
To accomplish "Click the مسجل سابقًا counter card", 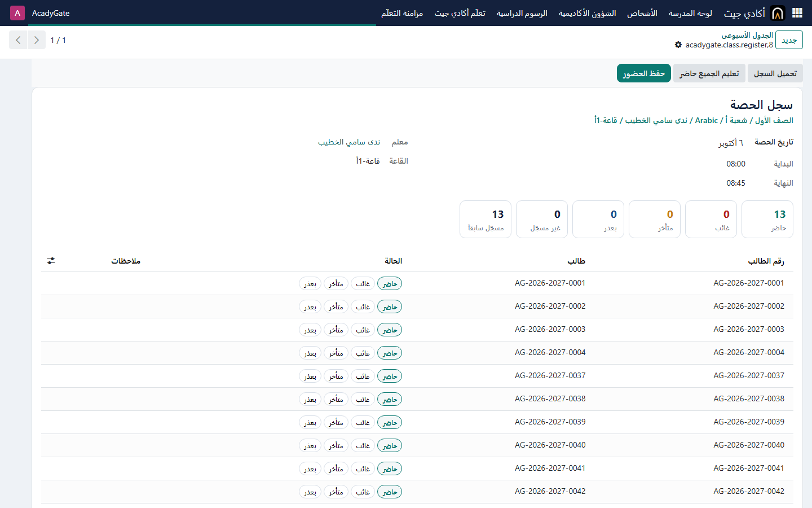I will [486, 219].
